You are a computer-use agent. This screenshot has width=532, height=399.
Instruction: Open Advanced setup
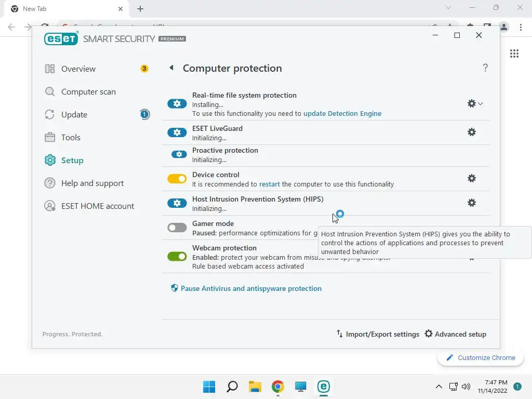coord(455,334)
